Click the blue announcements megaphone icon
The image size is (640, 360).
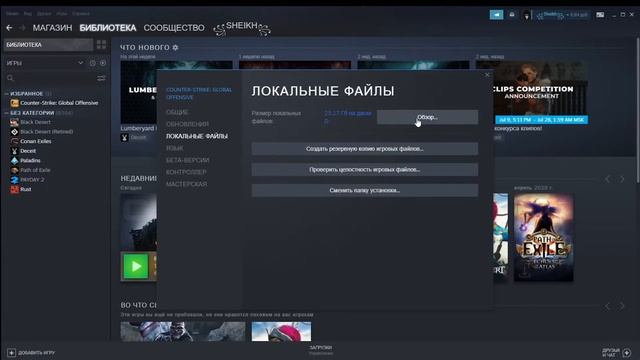point(496,15)
